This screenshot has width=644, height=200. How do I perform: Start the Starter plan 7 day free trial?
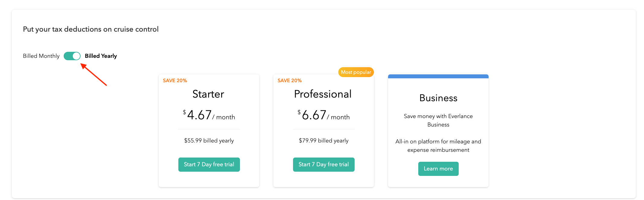209,164
